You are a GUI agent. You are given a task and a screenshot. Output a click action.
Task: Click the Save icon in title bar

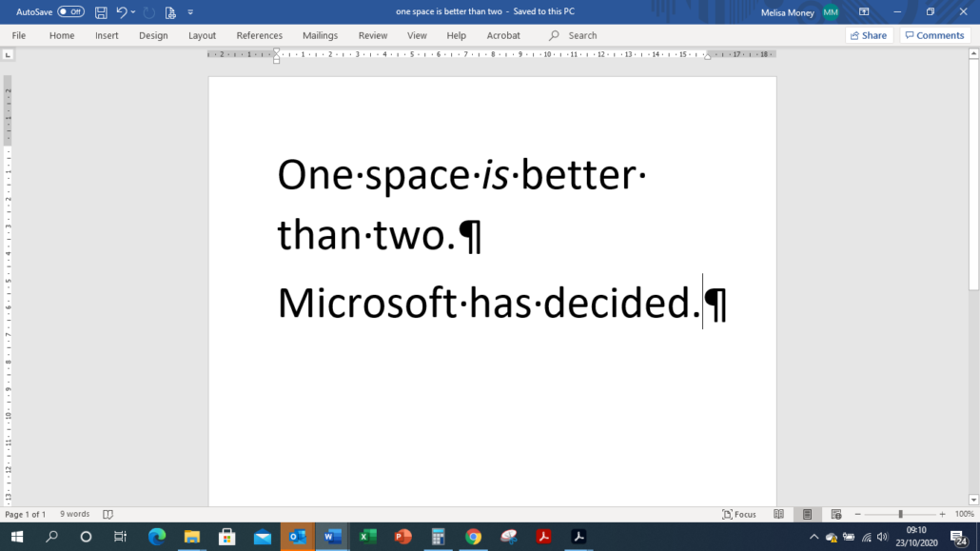coord(101,11)
